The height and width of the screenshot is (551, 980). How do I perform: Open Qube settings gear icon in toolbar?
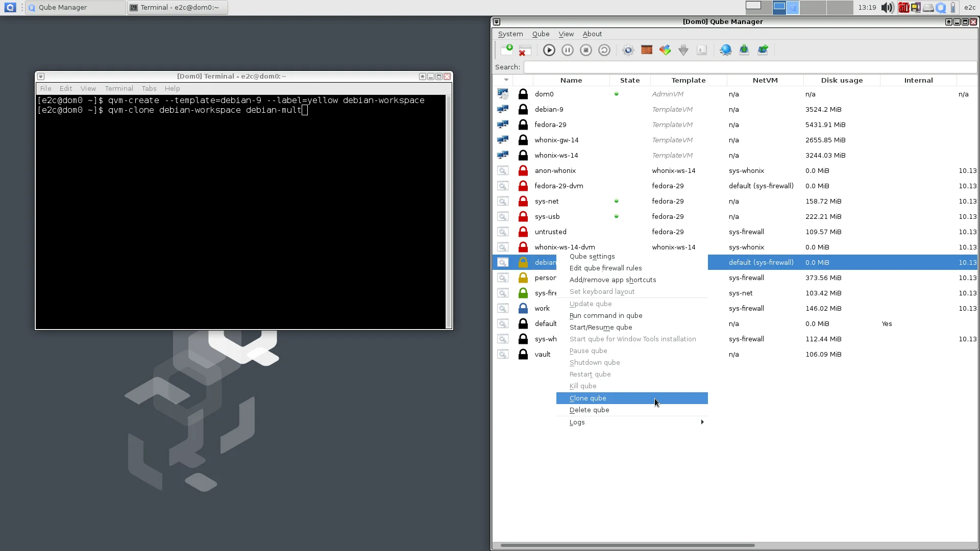click(628, 50)
